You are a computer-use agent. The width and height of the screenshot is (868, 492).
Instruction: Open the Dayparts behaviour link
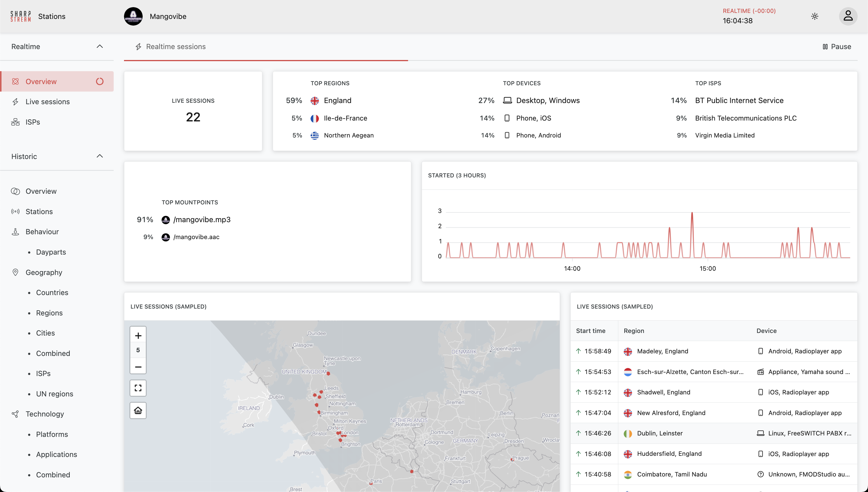(51, 252)
